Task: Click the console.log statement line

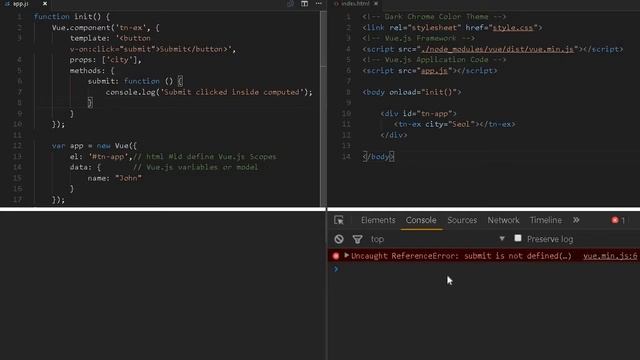Action: click(x=209, y=92)
